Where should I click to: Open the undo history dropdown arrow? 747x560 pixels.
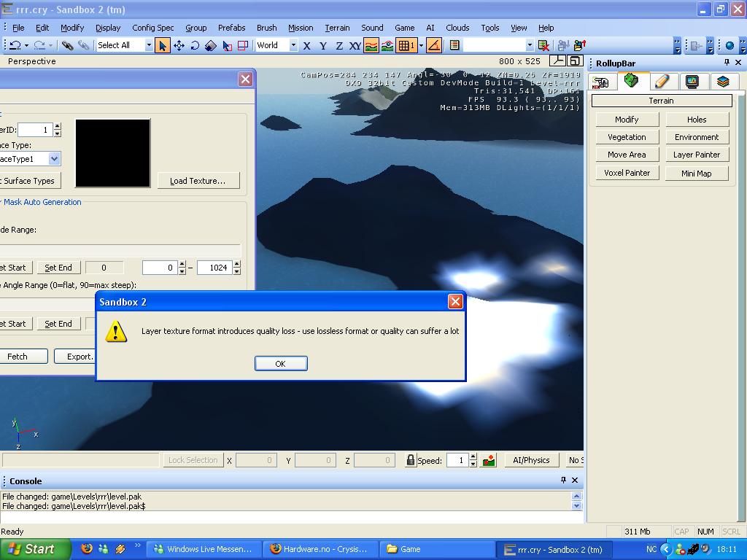tap(27, 46)
